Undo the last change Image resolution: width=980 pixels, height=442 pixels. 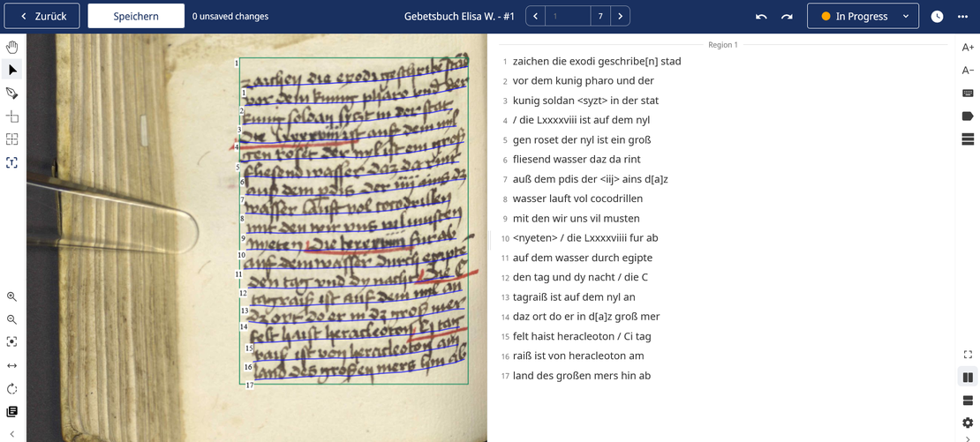[761, 17]
